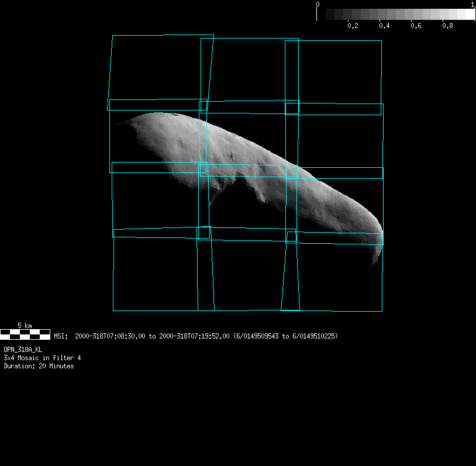Click the 0.8 tick label on grayscale bar

[447, 26]
